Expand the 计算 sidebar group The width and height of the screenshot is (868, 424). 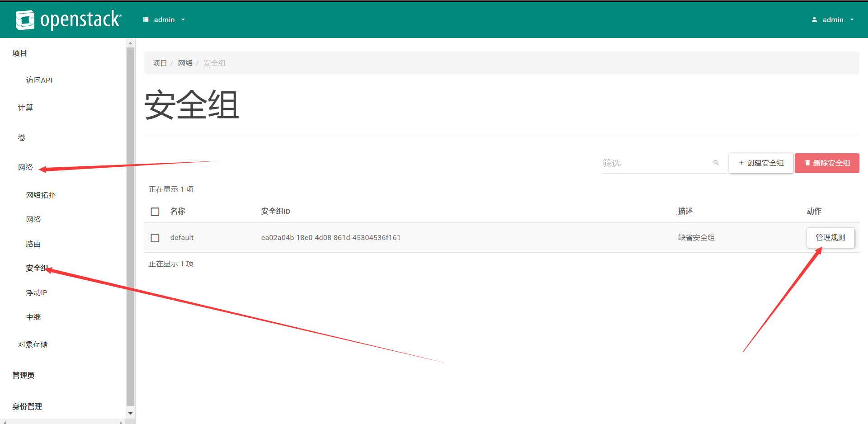[25, 107]
